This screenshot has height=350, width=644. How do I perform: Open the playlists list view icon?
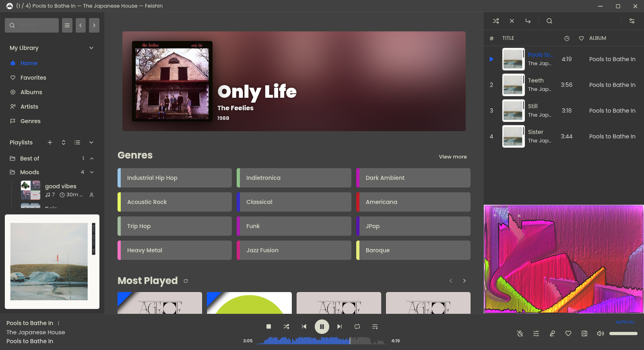[x=77, y=142]
